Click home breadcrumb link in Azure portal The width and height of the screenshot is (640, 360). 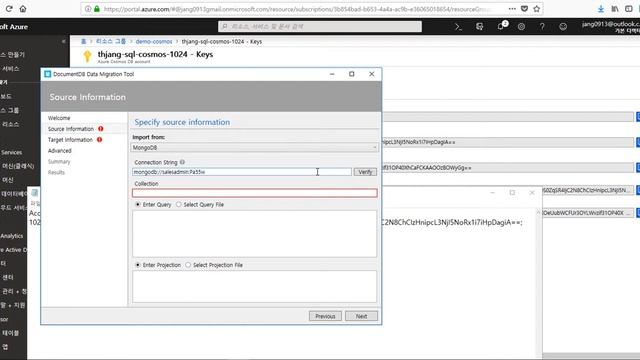[x=83, y=42]
